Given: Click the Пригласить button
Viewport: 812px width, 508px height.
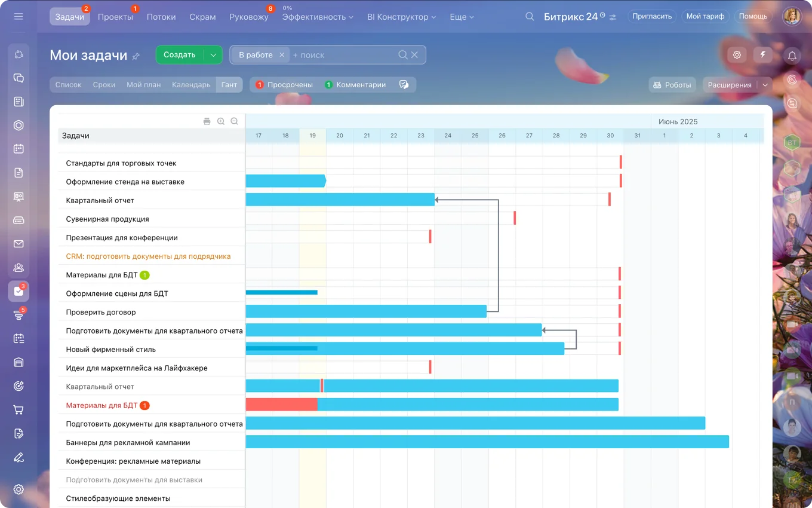Looking at the screenshot, I should click(652, 16).
